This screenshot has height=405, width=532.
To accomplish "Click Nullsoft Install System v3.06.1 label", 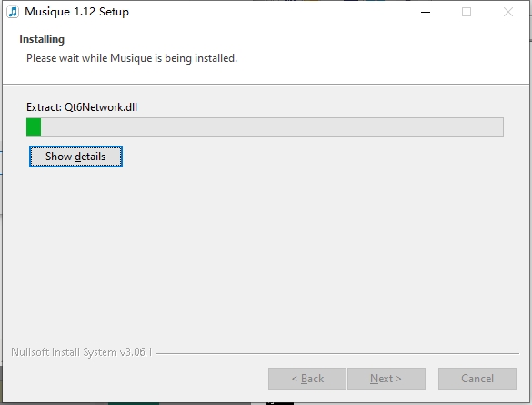I will tap(82, 352).
